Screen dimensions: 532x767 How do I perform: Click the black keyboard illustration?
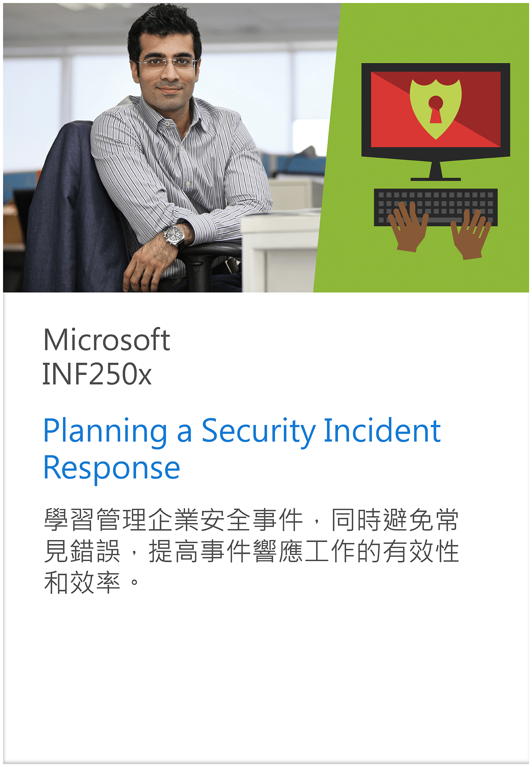(x=436, y=207)
